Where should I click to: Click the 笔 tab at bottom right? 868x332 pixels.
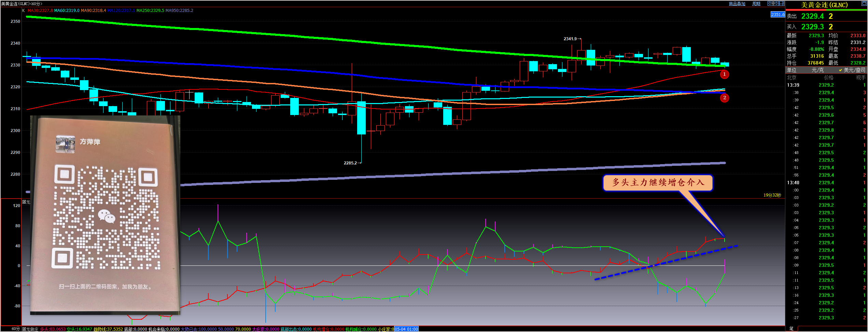click(792, 329)
